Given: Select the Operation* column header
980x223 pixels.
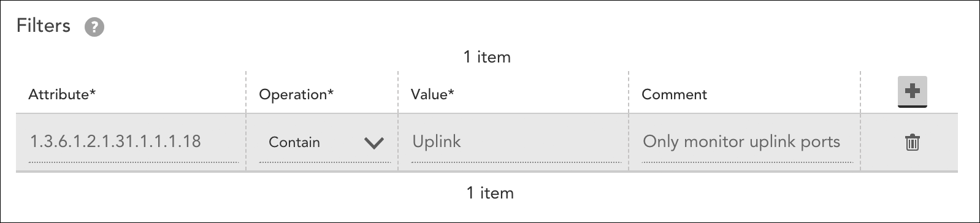Looking at the screenshot, I should (x=296, y=94).
